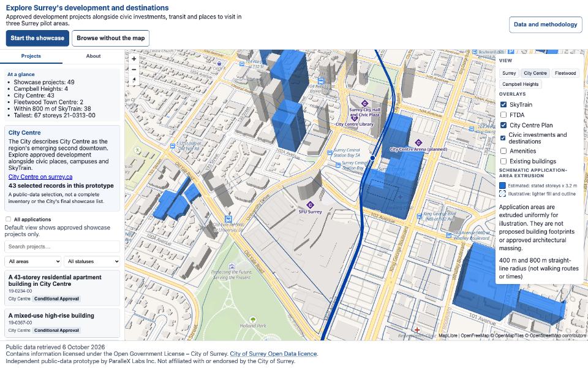Uncheck the City Centre Plan overlay
Viewport: 588px width, 368px height.
coord(503,125)
